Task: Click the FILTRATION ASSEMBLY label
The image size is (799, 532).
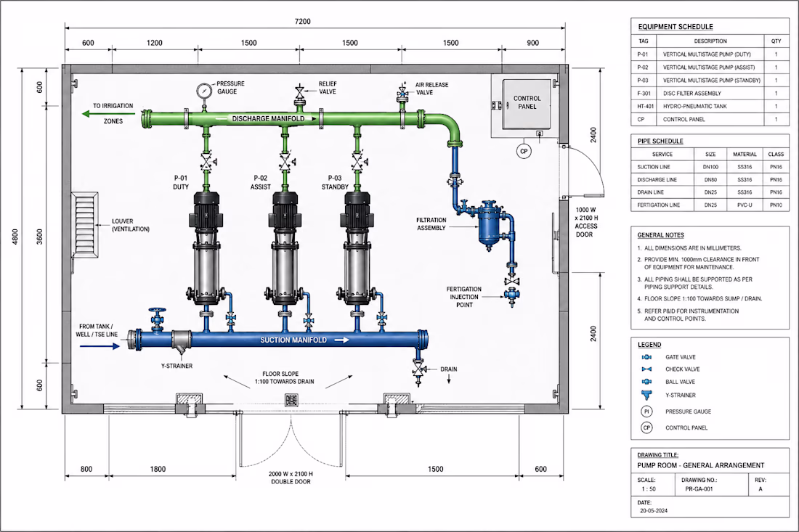Action: click(431, 224)
